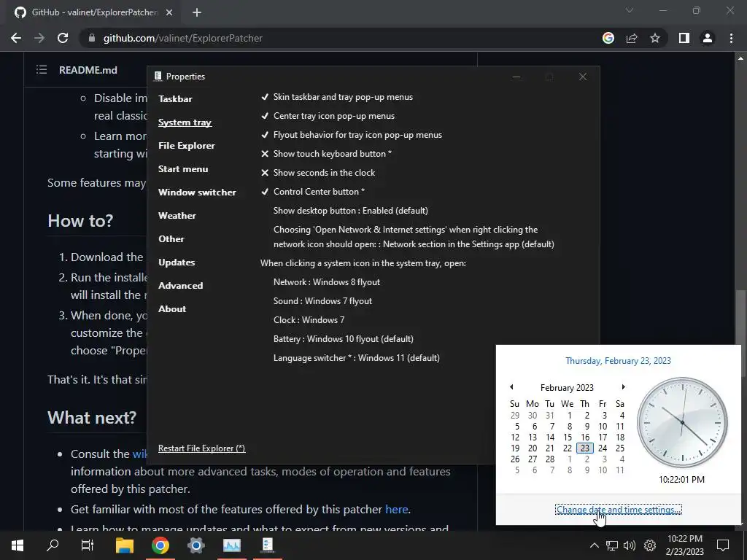Select Taskbar section in Properties
This screenshot has width=747, height=560.
pyautogui.click(x=175, y=99)
